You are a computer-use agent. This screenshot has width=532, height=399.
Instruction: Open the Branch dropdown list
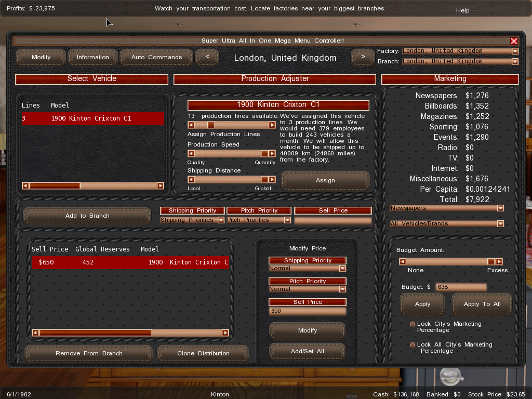tap(515, 61)
